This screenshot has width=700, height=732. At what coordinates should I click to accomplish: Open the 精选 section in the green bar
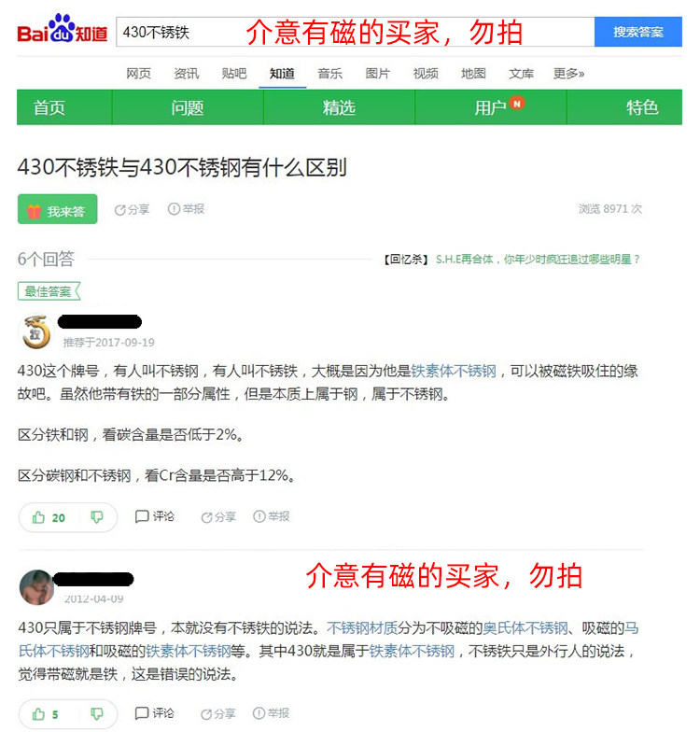(x=340, y=107)
